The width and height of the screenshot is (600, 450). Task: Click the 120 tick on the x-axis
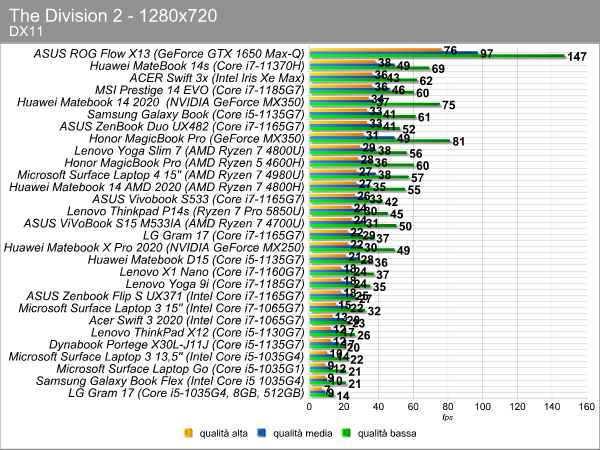[517, 407]
